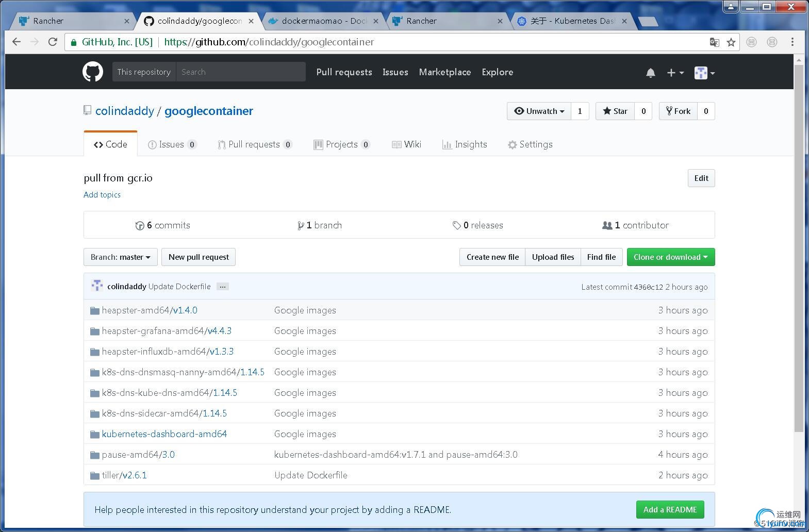Bookmark page using the star icon

731,42
